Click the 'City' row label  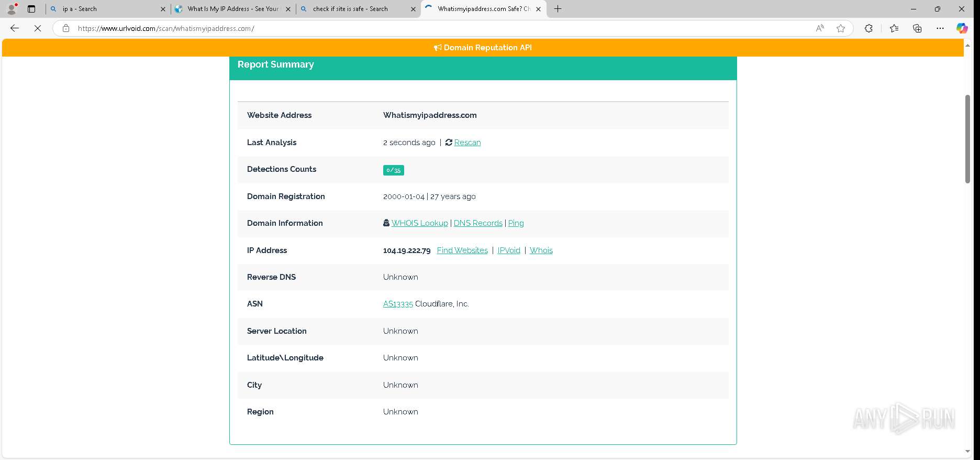[x=254, y=385]
